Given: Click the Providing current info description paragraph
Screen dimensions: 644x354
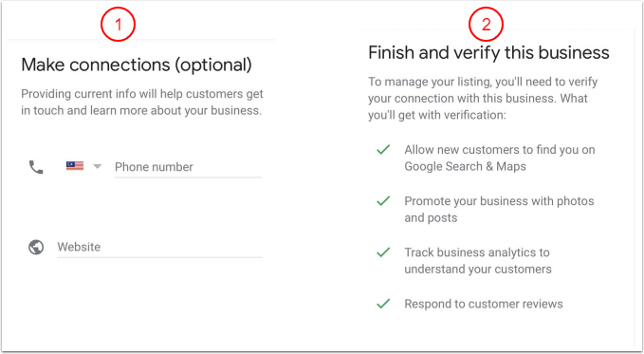Looking at the screenshot, I should pyautogui.click(x=142, y=102).
